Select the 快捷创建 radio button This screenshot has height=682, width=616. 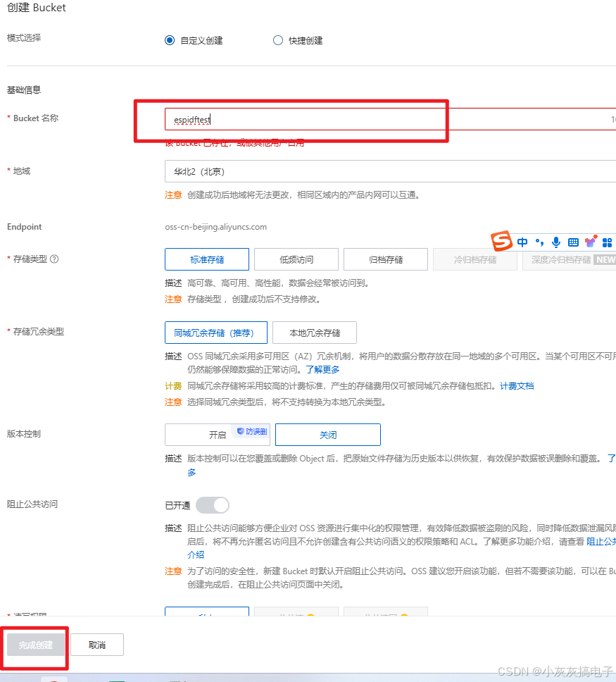click(277, 40)
